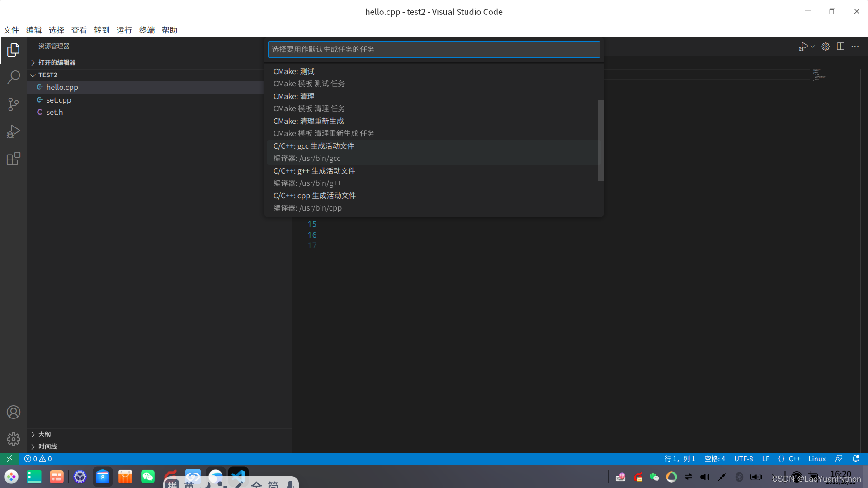Image resolution: width=868 pixels, height=488 pixels.
Task: Choose C/C++: cpp 生成活动文件 task
Action: 432,202
